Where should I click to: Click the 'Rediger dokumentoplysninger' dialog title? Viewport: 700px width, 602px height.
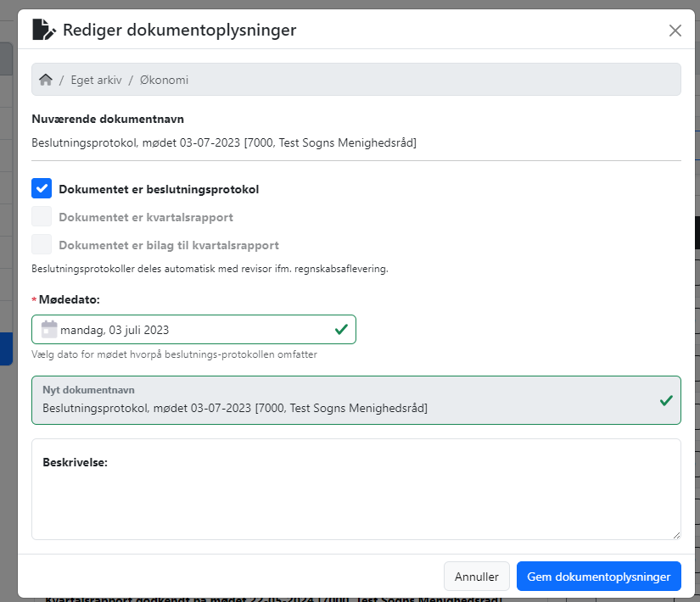pyautogui.click(x=180, y=30)
